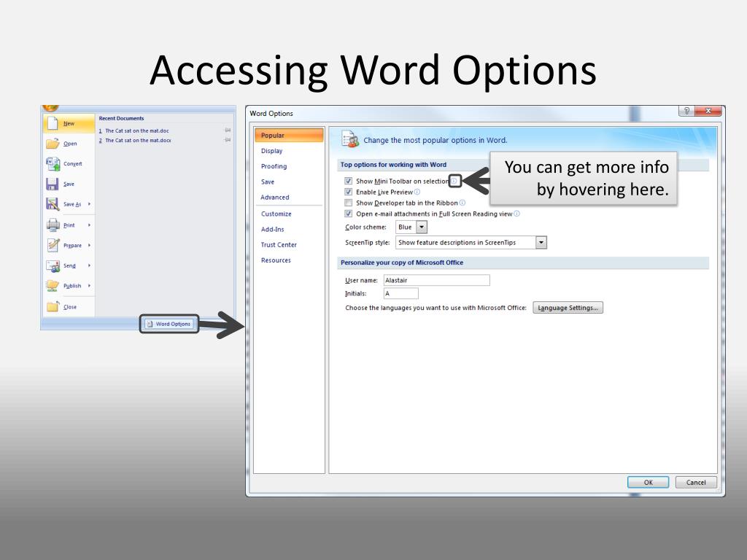Click the Convert menu label
Image resolution: width=747 pixels, height=560 pixels.
[x=73, y=164]
